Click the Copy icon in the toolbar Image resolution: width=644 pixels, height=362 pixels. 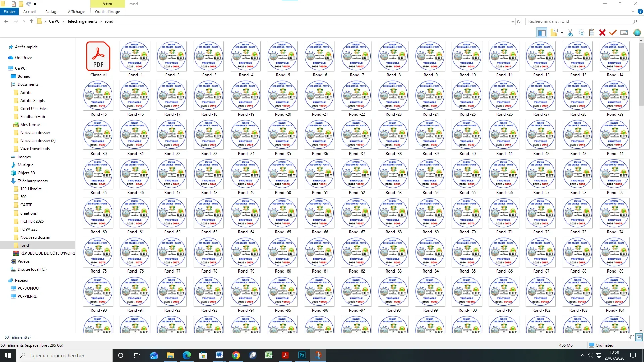[x=581, y=33]
